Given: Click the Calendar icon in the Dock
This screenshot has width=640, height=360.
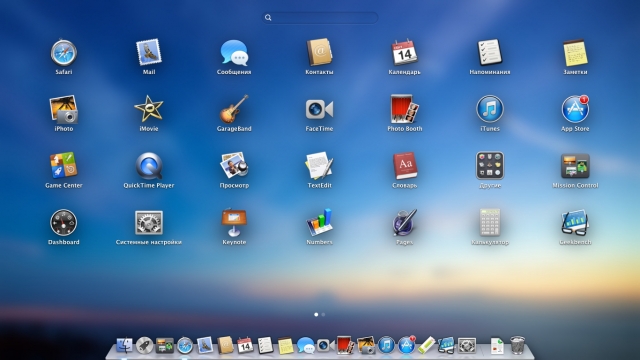Looking at the screenshot, I should tap(245, 345).
